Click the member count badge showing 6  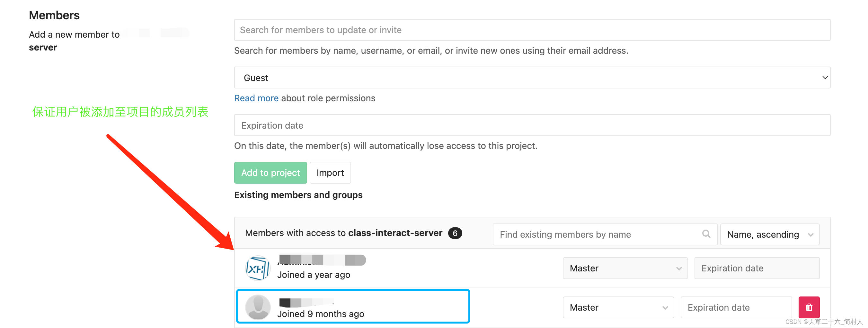click(455, 233)
